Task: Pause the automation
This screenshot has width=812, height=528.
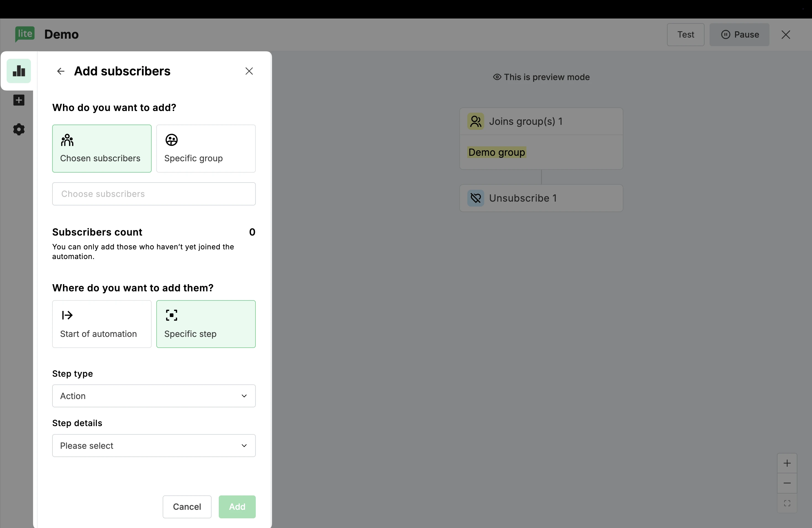Action: (x=739, y=35)
